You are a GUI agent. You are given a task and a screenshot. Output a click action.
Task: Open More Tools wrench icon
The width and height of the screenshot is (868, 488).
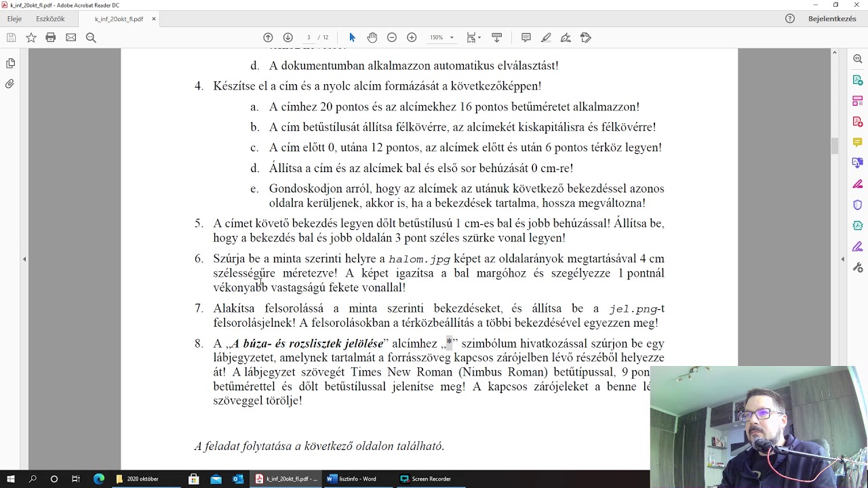858,267
